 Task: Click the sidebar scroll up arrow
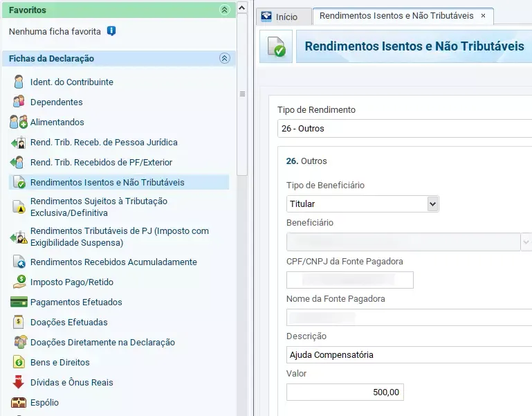(x=242, y=8)
